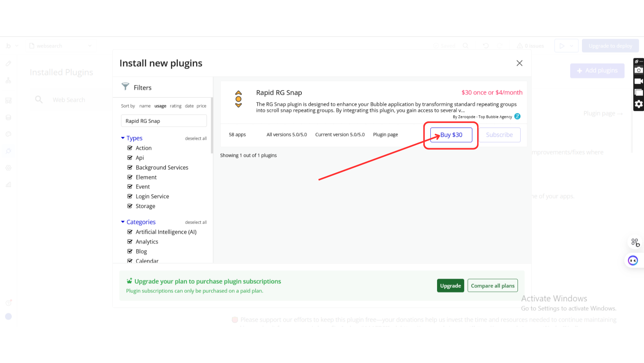This screenshot has height=363, width=644.
Task: Click the filters panel vertical scrollbar
Action: (212, 126)
